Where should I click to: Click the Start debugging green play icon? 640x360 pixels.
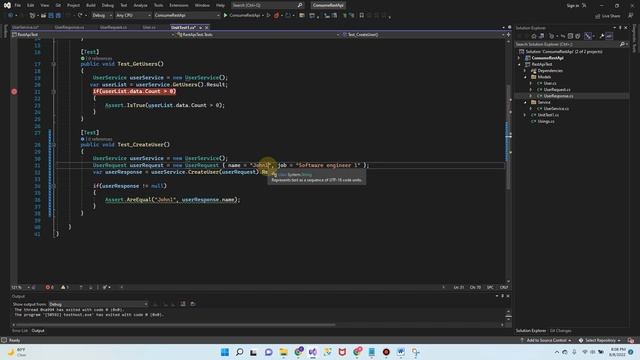coord(225,16)
